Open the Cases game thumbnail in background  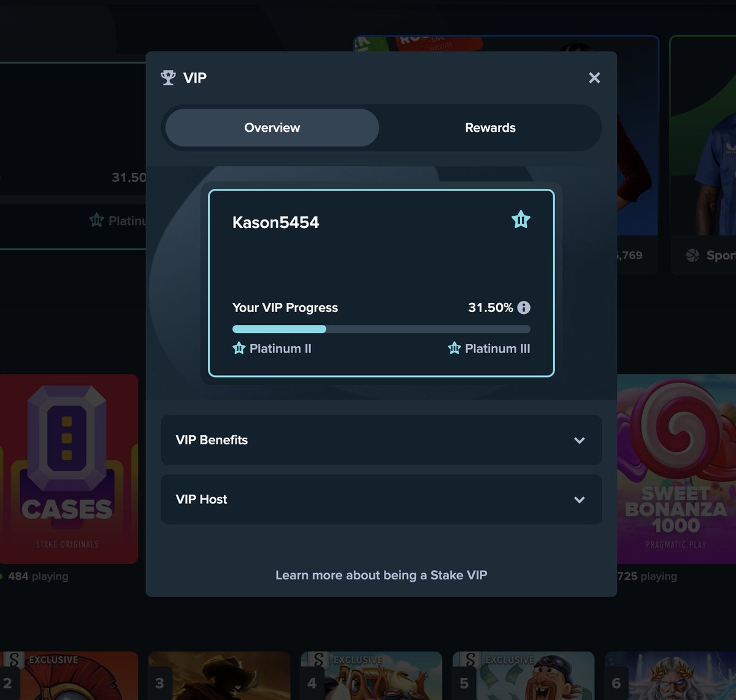69,469
